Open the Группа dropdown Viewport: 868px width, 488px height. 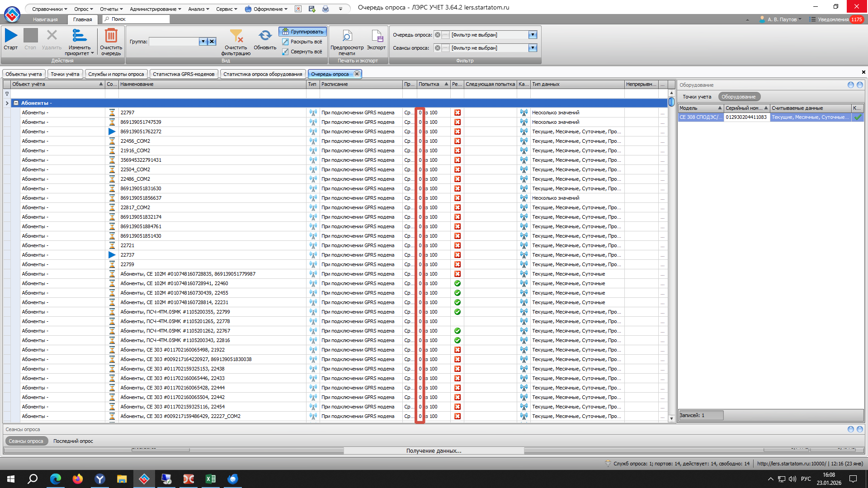tap(203, 42)
